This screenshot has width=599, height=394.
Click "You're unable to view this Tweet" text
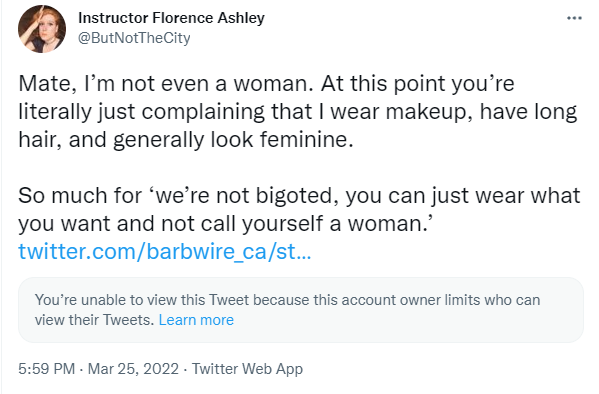coord(142,300)
